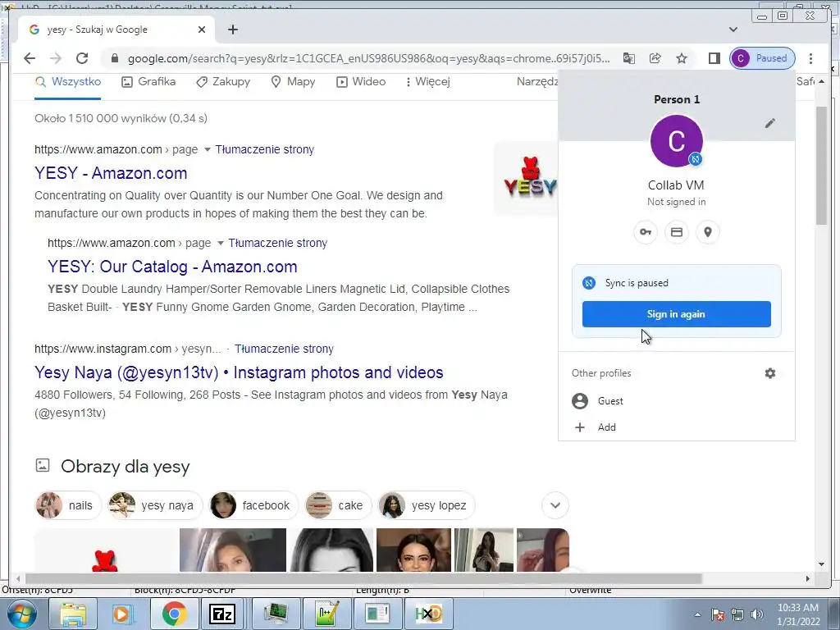Show hidden system tray icons

[697, 614]
